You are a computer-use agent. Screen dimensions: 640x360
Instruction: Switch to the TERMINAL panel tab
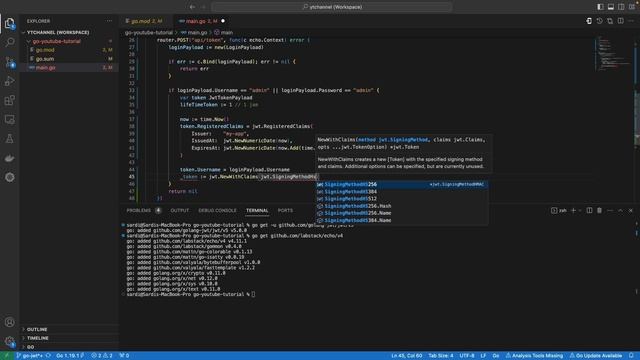[x=257, y=211]
